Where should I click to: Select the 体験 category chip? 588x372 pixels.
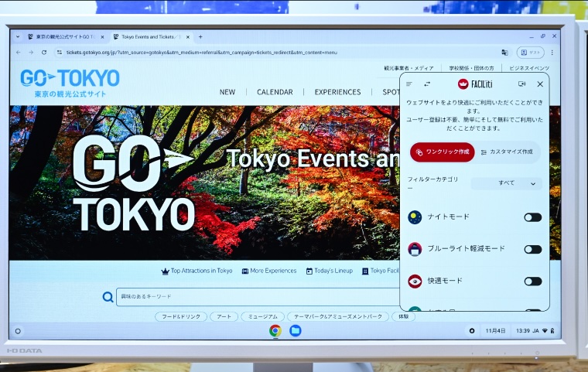point(404,316)
